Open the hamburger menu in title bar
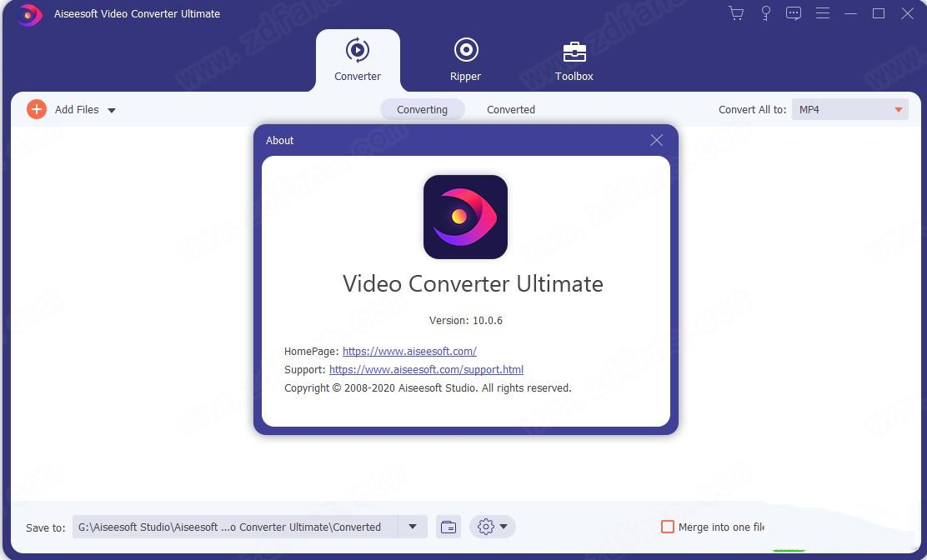The height and width of the screenshot is (560, 927). 823,13
